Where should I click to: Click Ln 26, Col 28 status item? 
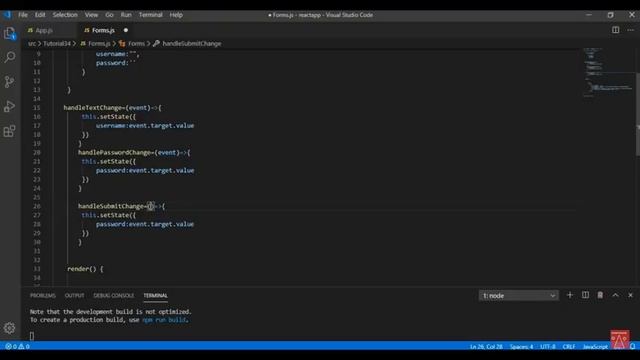486,347
